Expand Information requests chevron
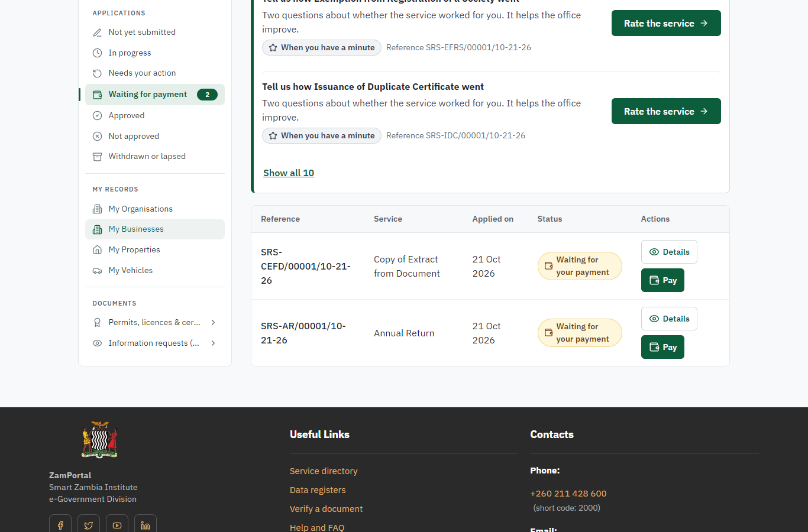 (x=213, y=343)
